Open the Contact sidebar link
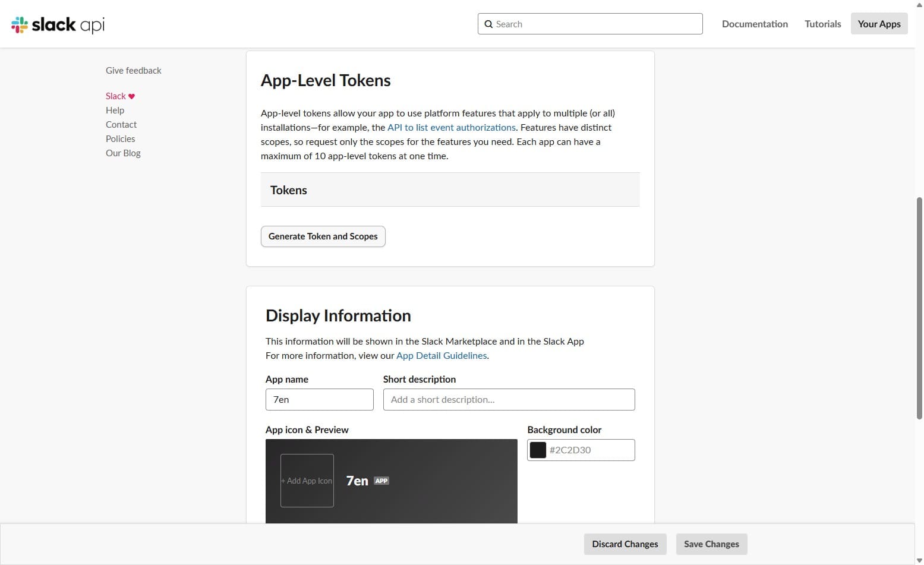This screenshot has width=924, height=565. 121,125
